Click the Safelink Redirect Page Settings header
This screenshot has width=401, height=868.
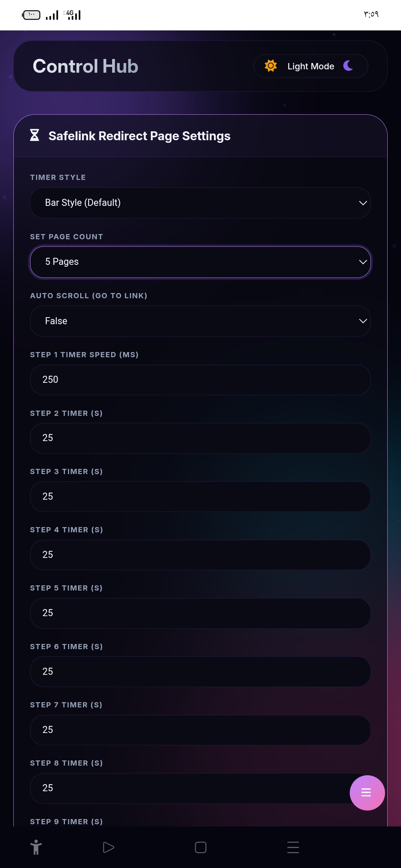click(x=139, y=136)
